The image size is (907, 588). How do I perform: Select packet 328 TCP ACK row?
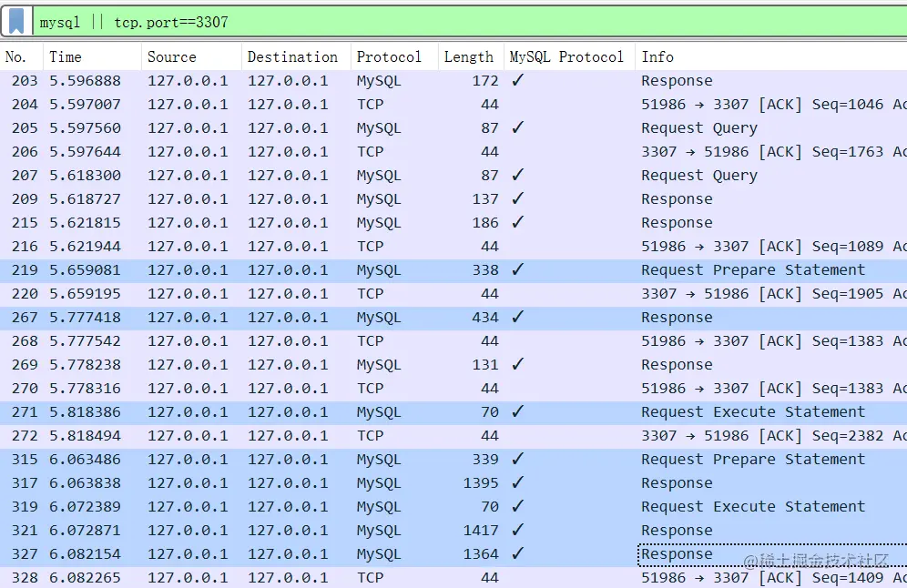pos(453,578)
